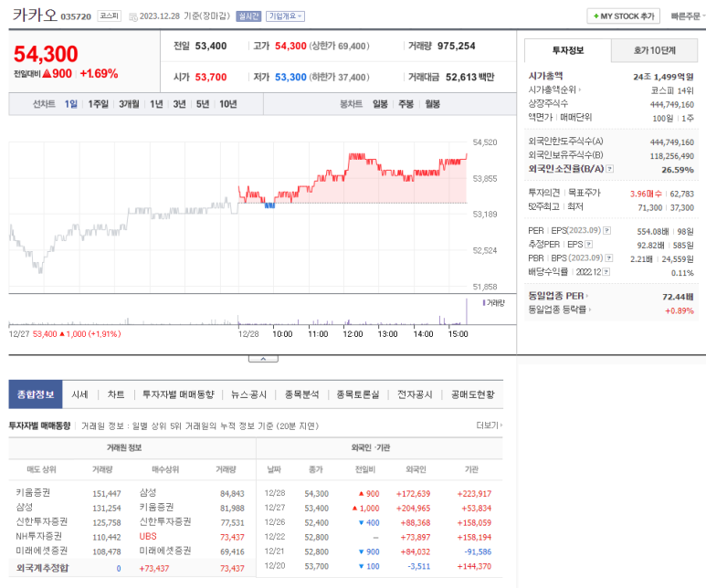This screenshot has width=706, height=588.
Task: Open the 뉴스·공시 tab
Action: (x=248, y=394)
